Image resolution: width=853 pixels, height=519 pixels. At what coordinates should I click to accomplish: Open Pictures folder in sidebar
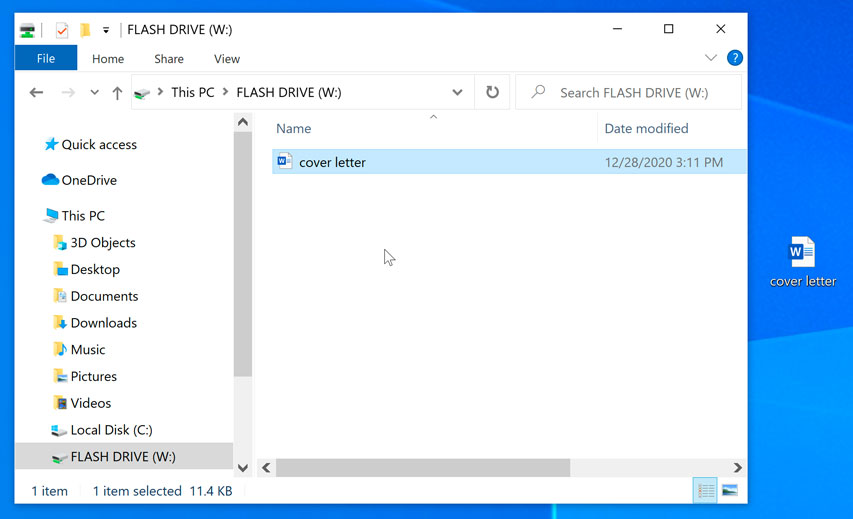[94, 376]
